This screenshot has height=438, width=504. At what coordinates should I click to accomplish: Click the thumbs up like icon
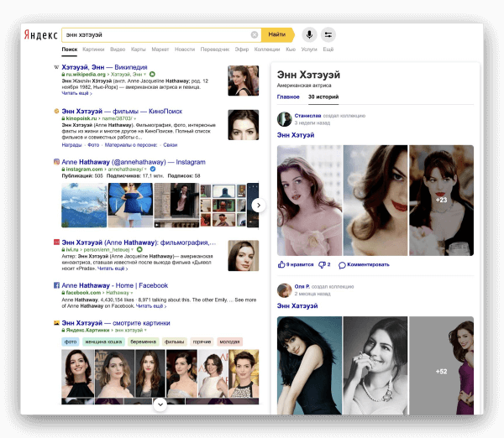click(281, 264)
